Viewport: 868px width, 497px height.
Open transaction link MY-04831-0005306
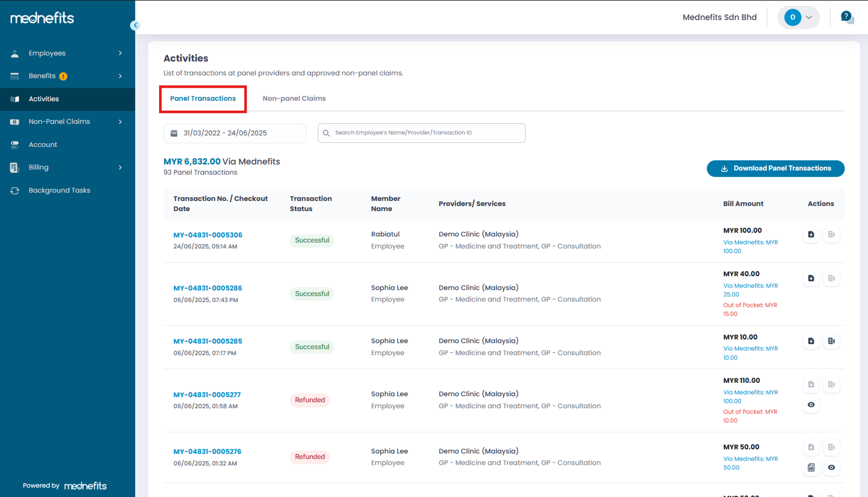207,235
